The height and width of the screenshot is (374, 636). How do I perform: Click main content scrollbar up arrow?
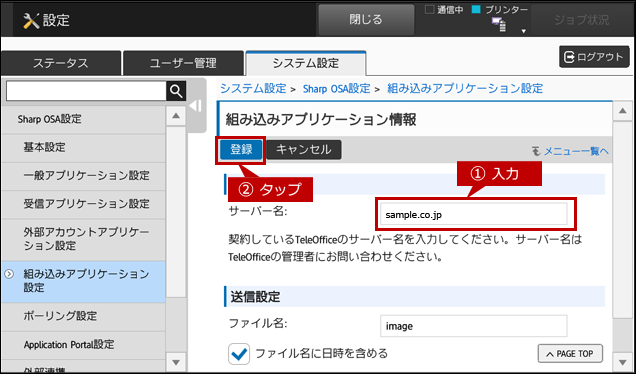tap(623, 112)
